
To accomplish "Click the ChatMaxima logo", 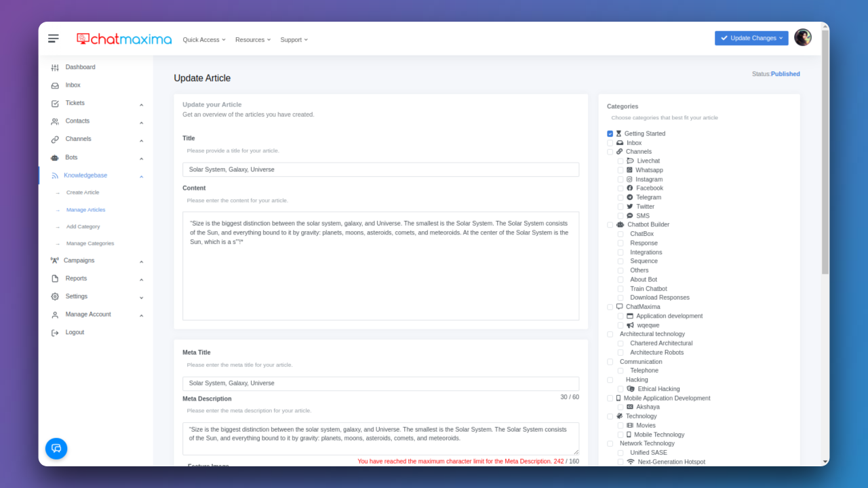I will [x=124, y=39].
